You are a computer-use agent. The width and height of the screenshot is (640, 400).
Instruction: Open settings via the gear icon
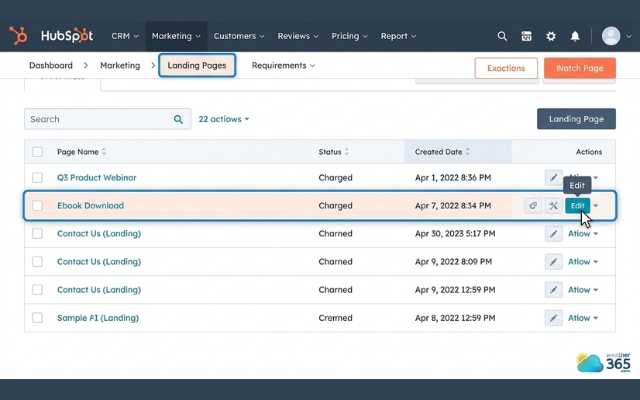tap(551, 36)
